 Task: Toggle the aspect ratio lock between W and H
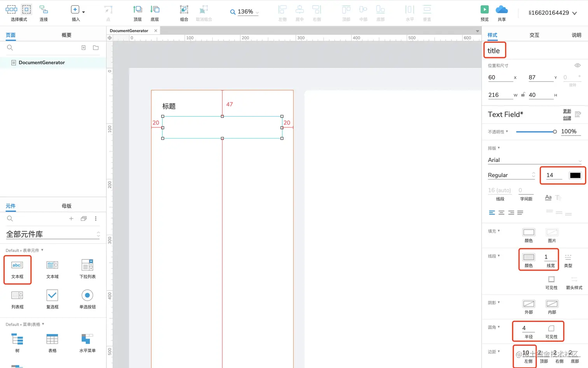523,94
